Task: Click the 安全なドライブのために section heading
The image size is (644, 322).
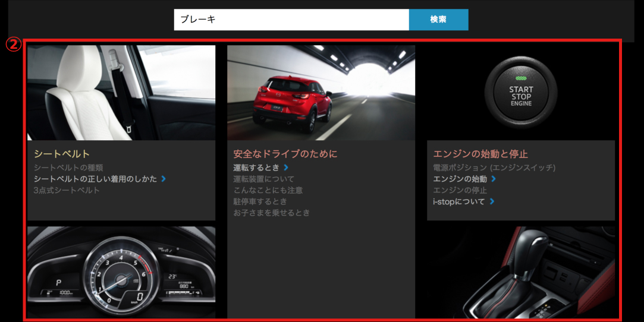Action: (x=285, y=154)
